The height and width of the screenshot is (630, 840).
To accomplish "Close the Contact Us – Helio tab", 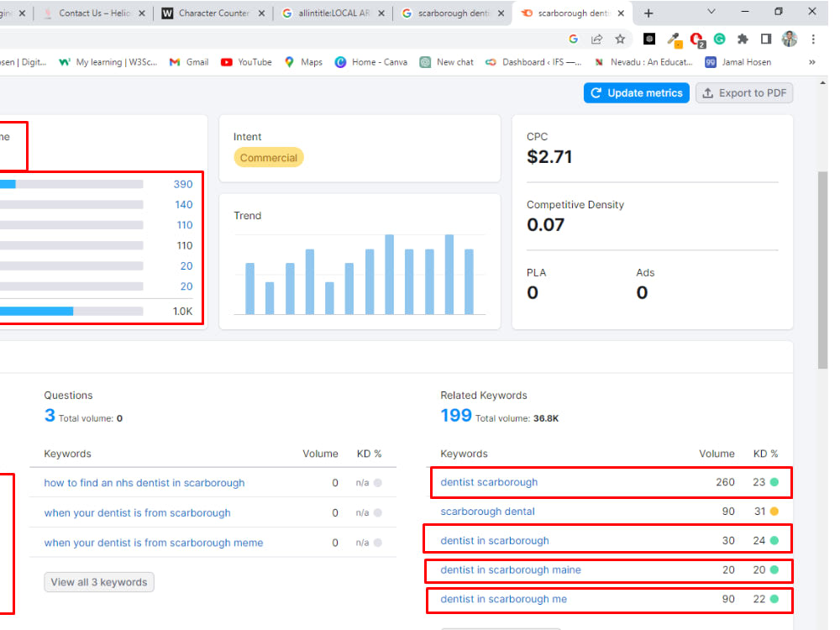I will pos(141,13).
